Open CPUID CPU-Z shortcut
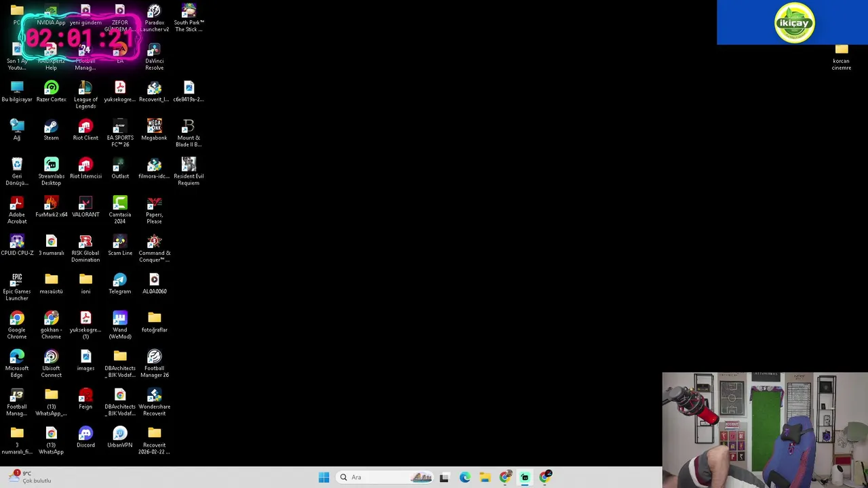 [x=17, y=245]
